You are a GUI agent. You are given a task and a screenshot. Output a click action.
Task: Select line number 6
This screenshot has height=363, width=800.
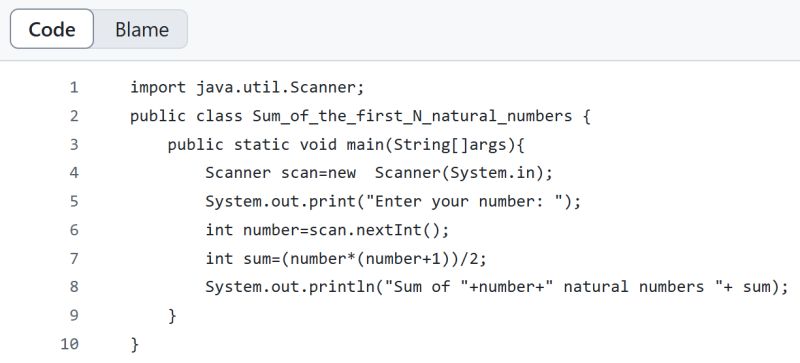[74, 230]
